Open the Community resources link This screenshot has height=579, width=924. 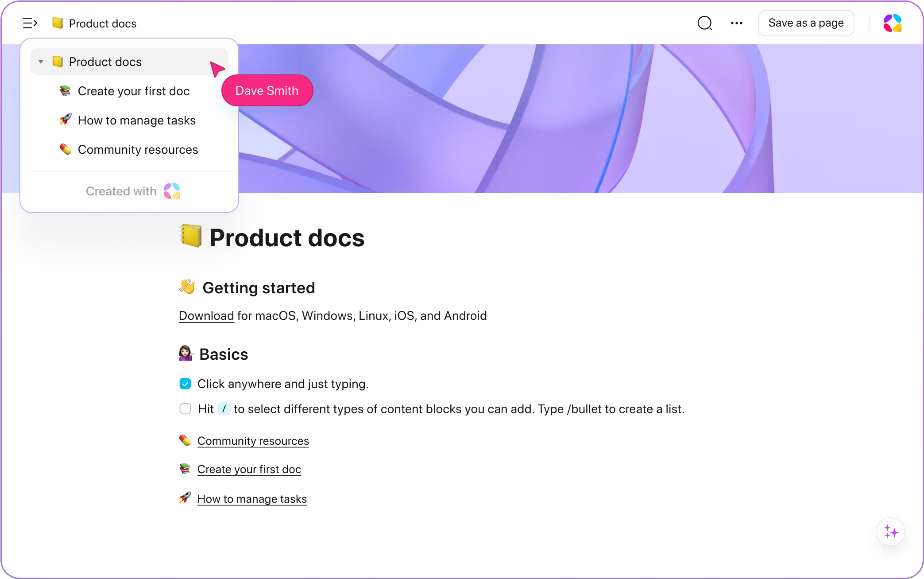[253, 440]
